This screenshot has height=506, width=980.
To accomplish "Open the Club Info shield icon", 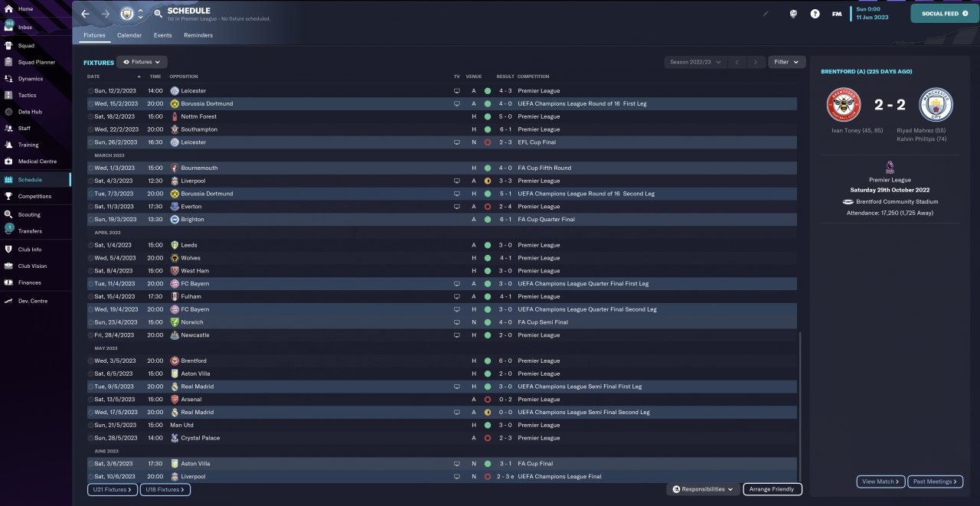I will click(x=8, y=250).
